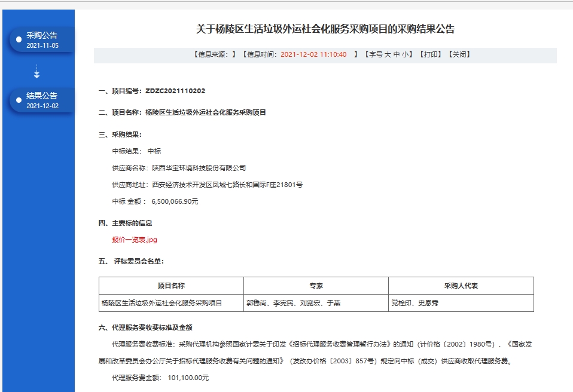Screen dimensions: 573x392
Task: Click the white dot beside 结果公告
Action: [x=19, y=100]
